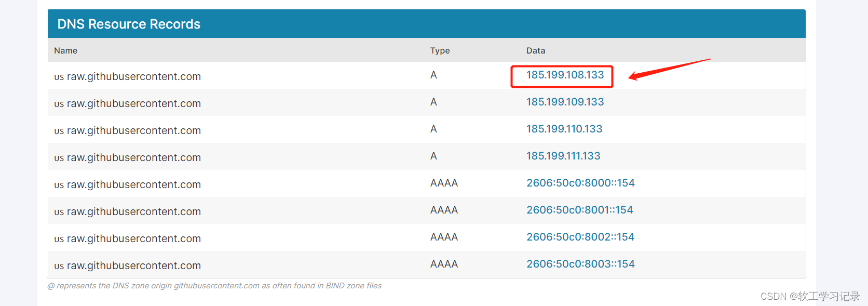Viewport: 868px width, 306px height.
Task: Open the 2606:50c0:8000::154 IPv6 link
Action: [x=580, y=183]
